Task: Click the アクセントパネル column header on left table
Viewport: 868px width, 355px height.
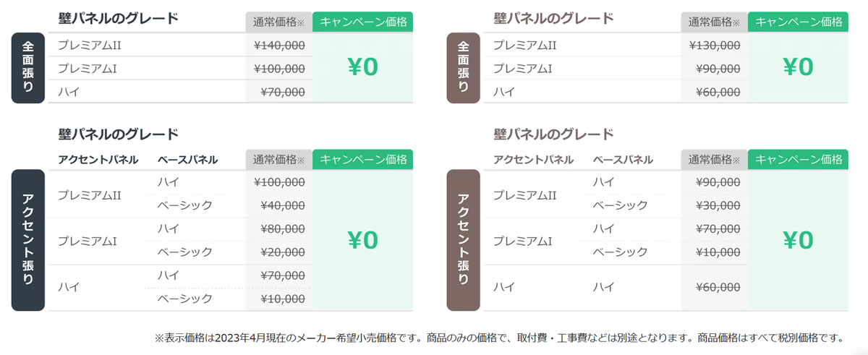Action: pos(98,160)
